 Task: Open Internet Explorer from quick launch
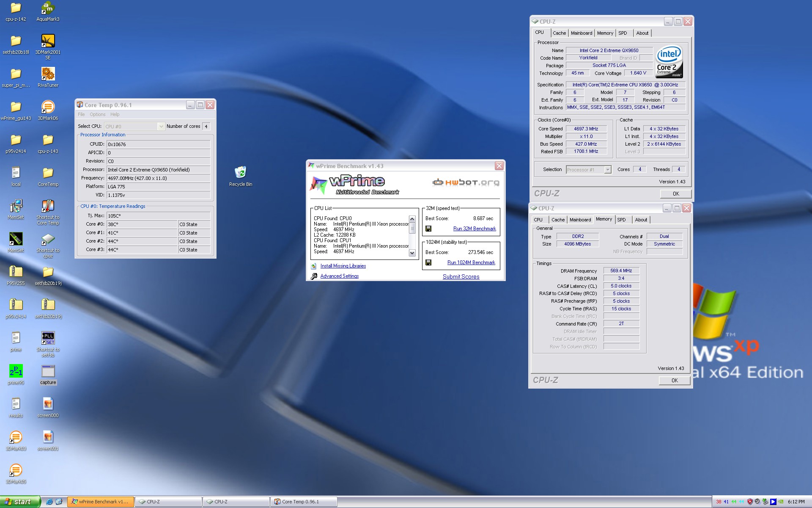pyautogui.click(x=49, y=502)
